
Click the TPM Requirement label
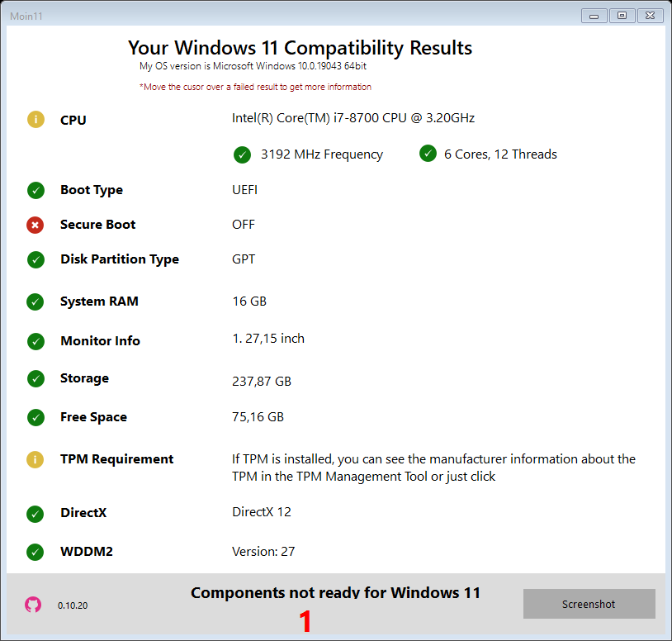[x=116, y=459]
